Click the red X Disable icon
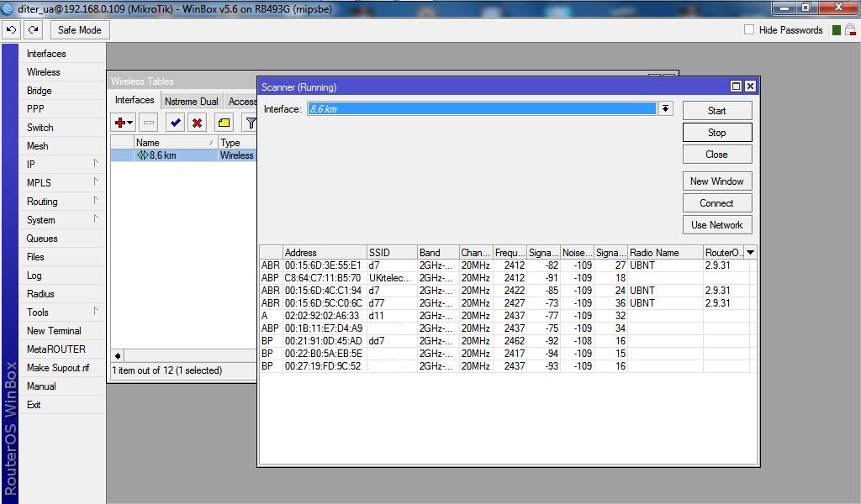 [197, 123]
